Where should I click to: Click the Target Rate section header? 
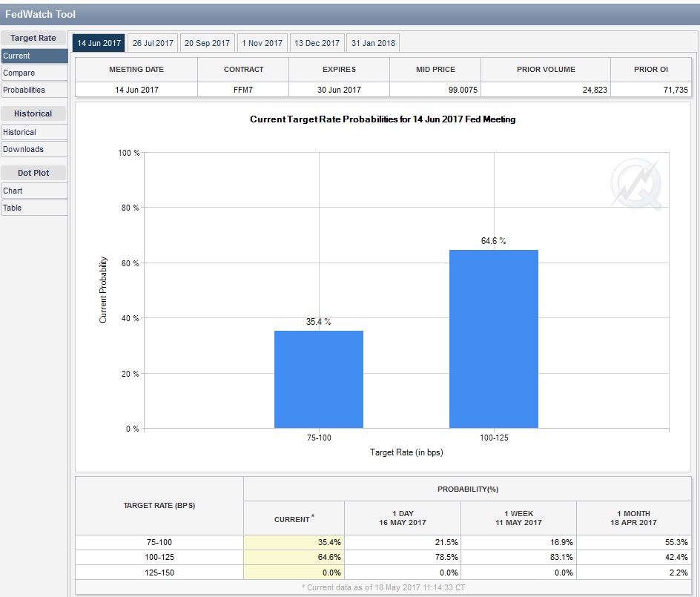tap(33, 38)
